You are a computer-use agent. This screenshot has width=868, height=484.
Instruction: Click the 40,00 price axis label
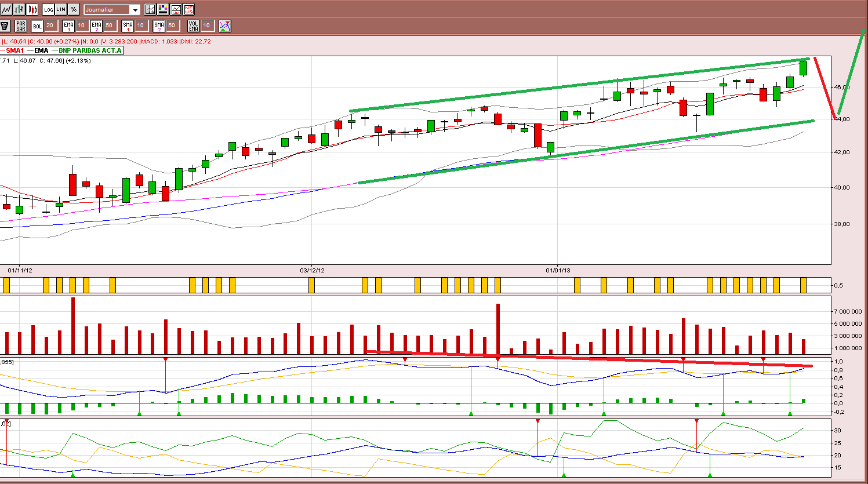[842, 187]
